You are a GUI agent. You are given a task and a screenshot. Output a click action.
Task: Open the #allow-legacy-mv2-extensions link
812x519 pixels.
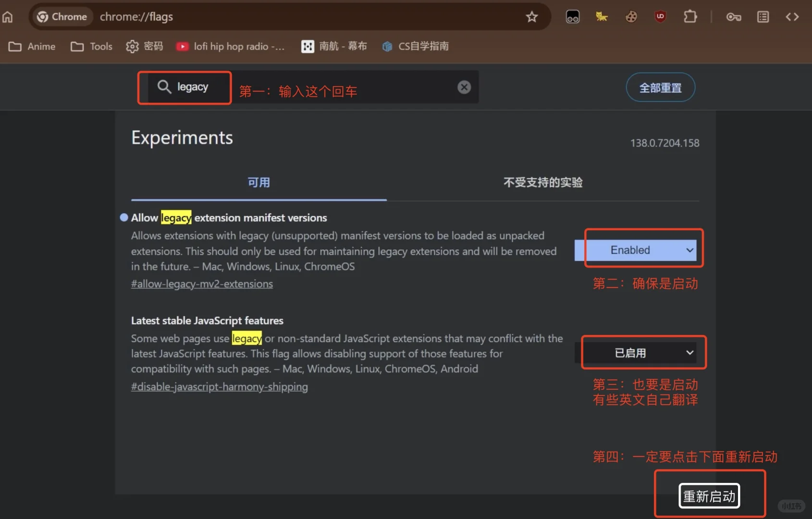pyautogui.click(x=202, y=284)
